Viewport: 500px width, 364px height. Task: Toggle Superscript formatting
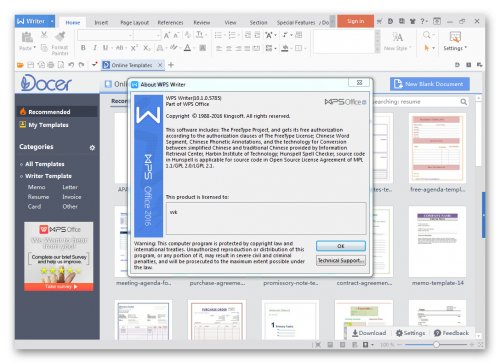click(134, 48)
